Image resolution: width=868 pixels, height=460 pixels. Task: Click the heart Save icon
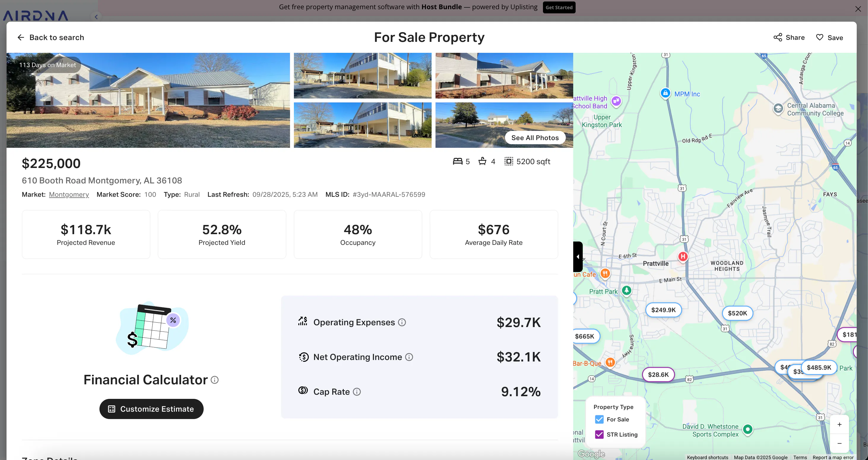tap(820, 37)
